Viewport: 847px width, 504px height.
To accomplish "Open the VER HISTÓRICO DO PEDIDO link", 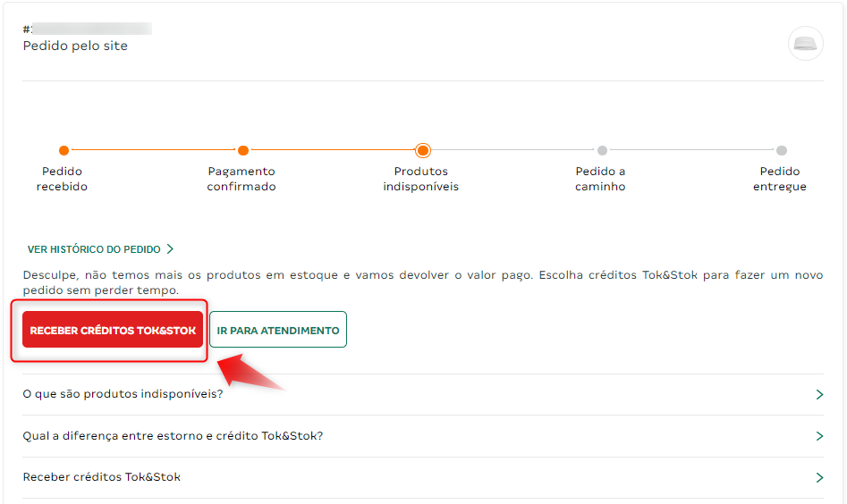I will [x=94, y=249].
